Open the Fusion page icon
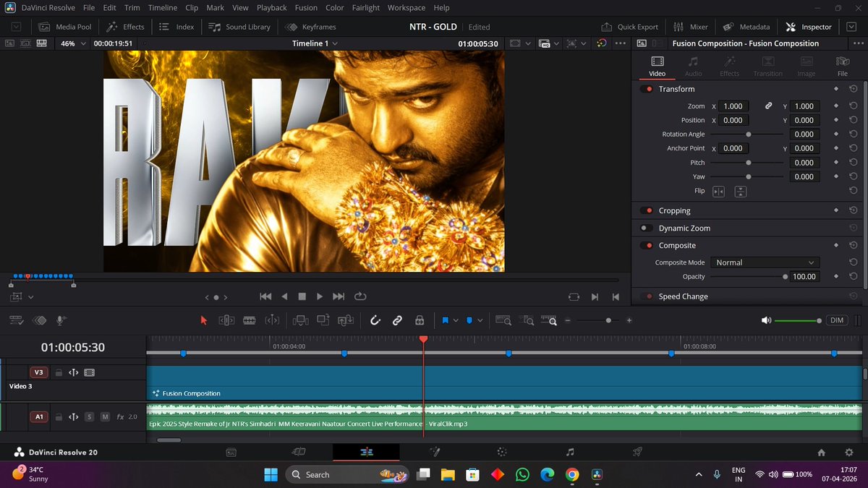This screenshot has width=868, height=488. point(435,452)
